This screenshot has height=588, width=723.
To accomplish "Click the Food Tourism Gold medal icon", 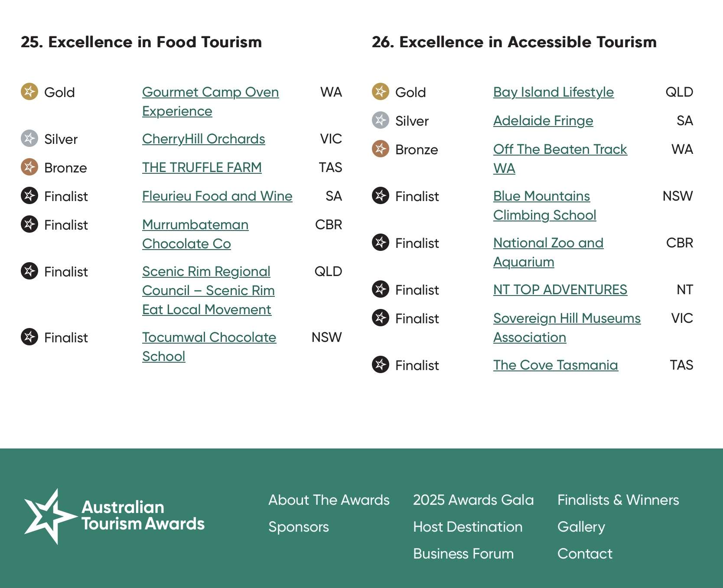I will point(29,92).
